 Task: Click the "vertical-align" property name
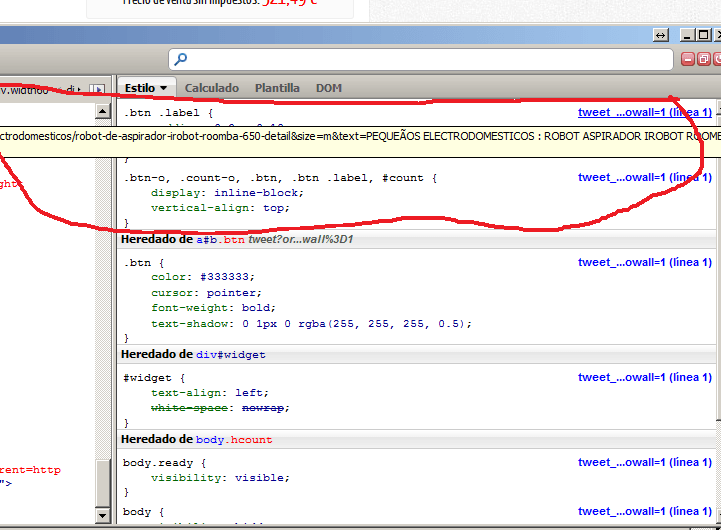click(x=200, y=208)
